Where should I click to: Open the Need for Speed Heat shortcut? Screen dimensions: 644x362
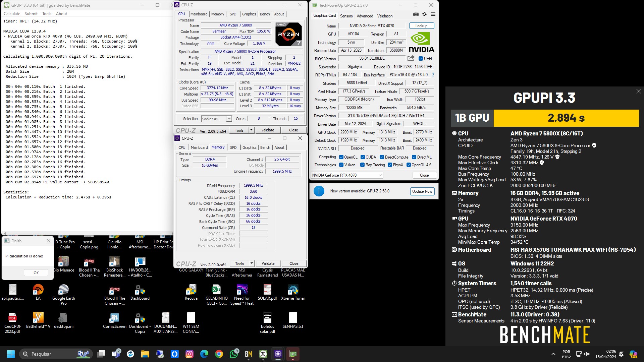point(242,295)
